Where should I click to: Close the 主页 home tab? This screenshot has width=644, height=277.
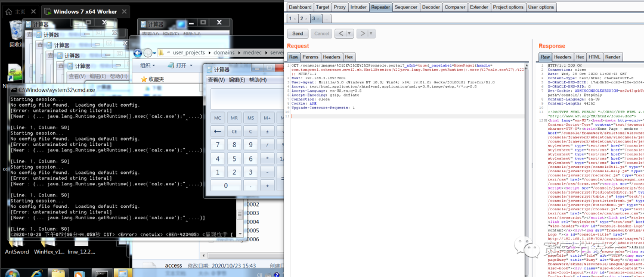[33, 12]
